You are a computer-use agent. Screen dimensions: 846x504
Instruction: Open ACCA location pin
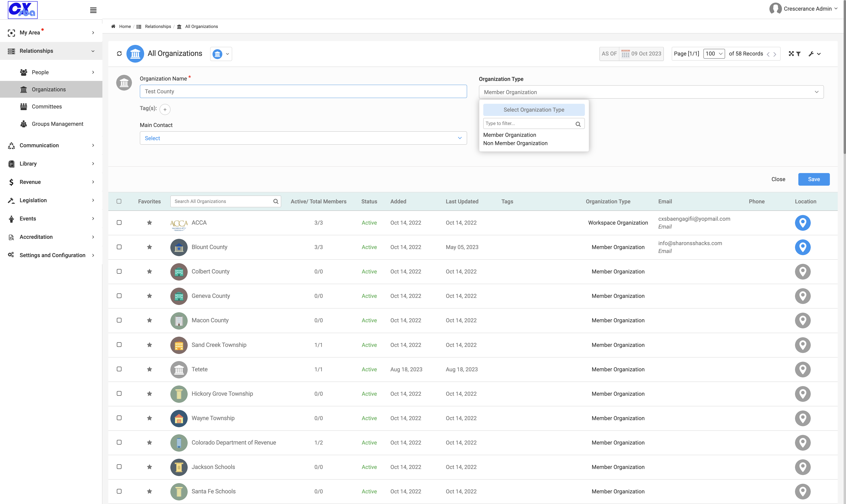tap(802, 223)
